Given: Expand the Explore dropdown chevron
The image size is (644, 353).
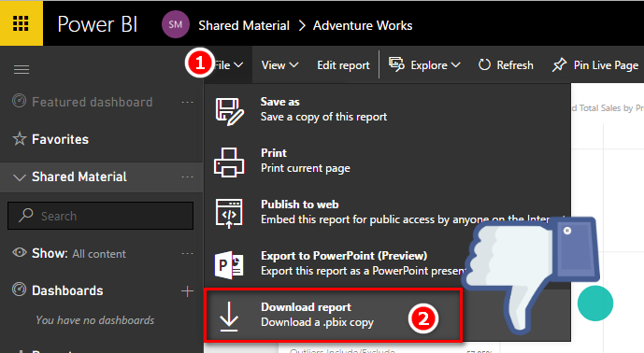Looking at the screenshot, I should (x=456, y=64).
